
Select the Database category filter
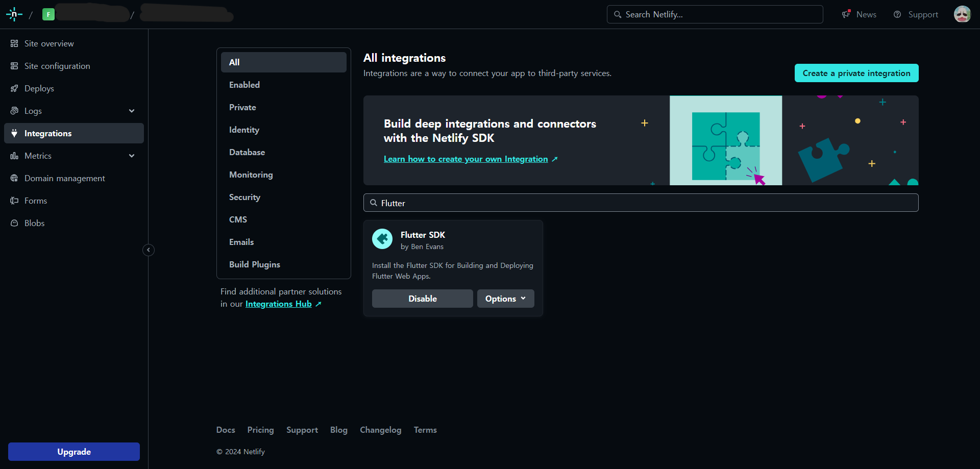[x=284, y=152]
